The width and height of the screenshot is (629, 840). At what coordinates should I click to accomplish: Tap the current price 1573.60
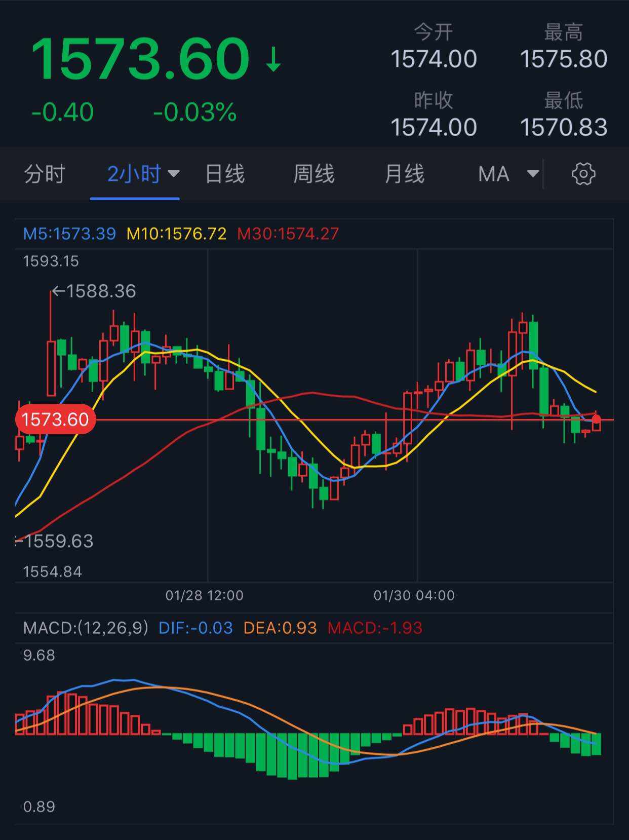pyautogui.click(x=140, y=59)
